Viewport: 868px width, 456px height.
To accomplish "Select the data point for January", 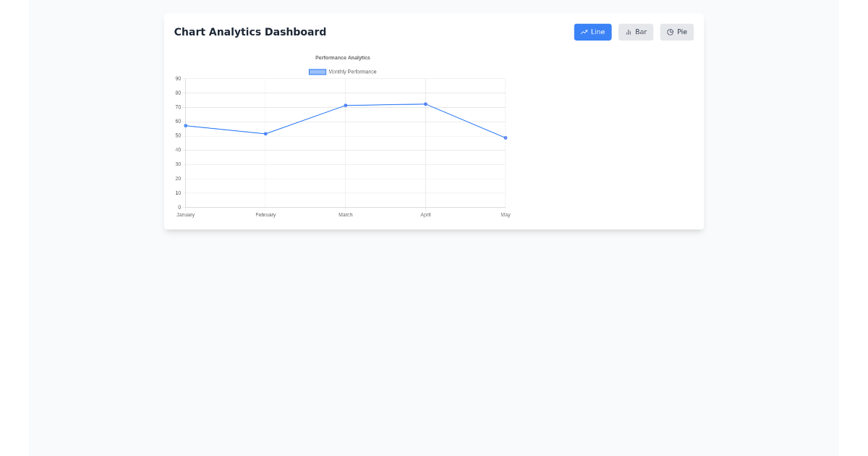I will tap(186, 125).
